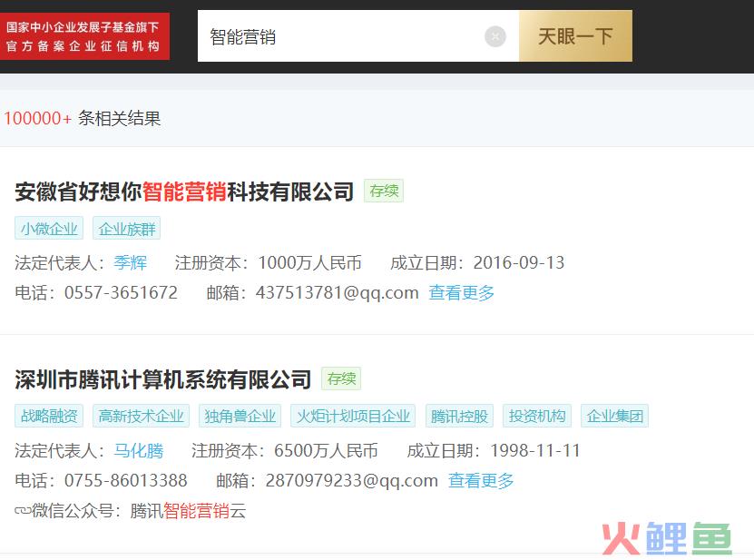Click the 100000+ results count
754x560 pixels.
(x=37, y=118)
